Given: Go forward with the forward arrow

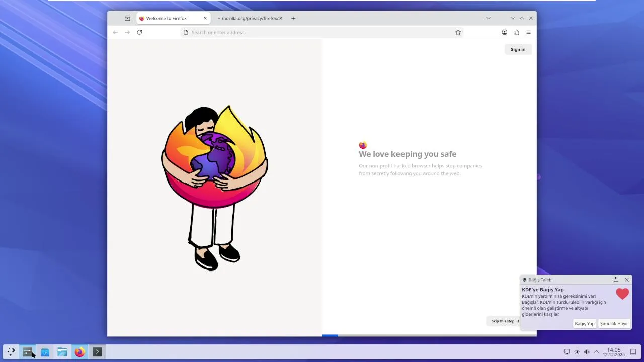Looking at the screenshot, I should (x=127, y=32).
